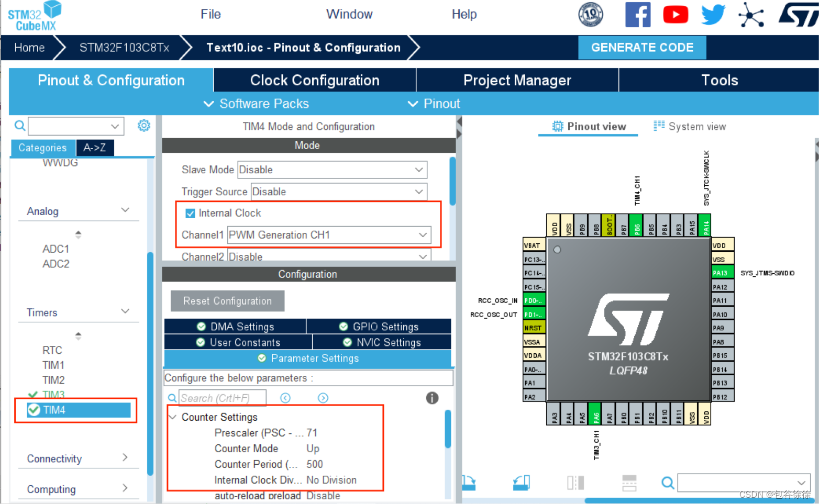Viewport: 819px width, 504px height.
Task: Collapse the Timers category
Action: coord(125,311)
